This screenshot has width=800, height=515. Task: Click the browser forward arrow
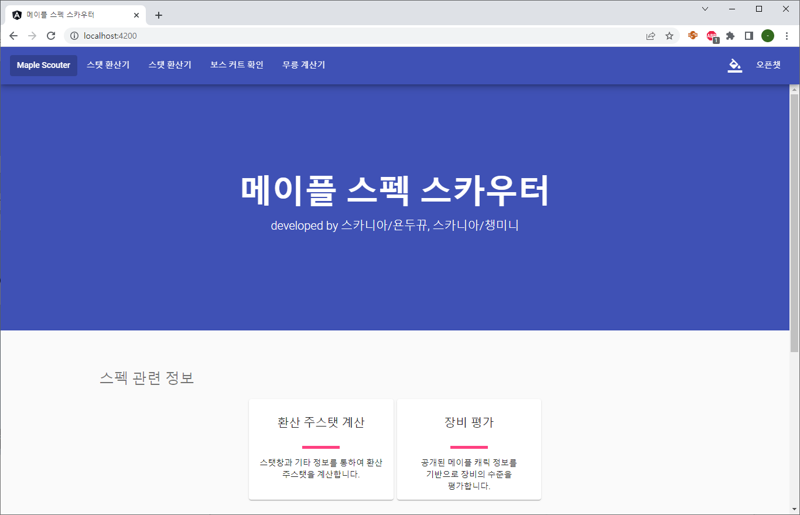(x=32, y=36)
